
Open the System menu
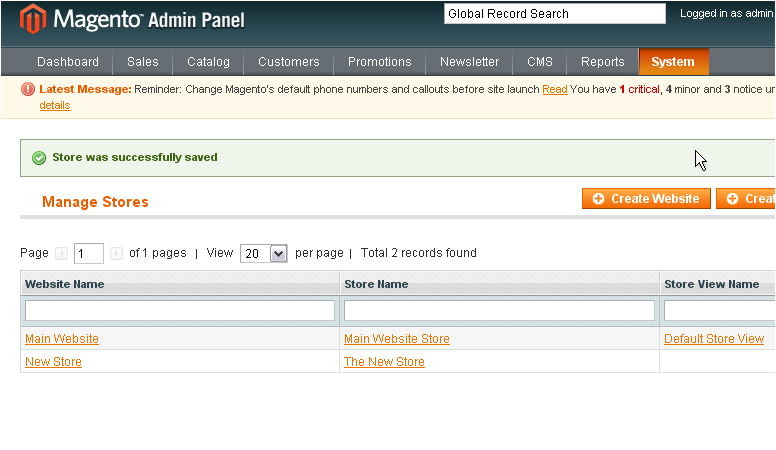674,62
